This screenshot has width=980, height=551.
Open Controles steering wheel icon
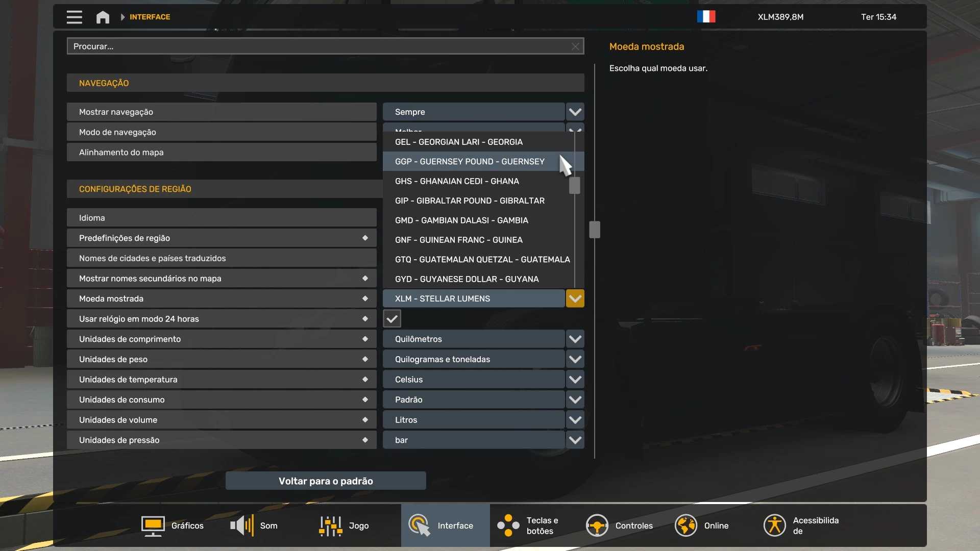pyautogui.click(x=597, y=525)
